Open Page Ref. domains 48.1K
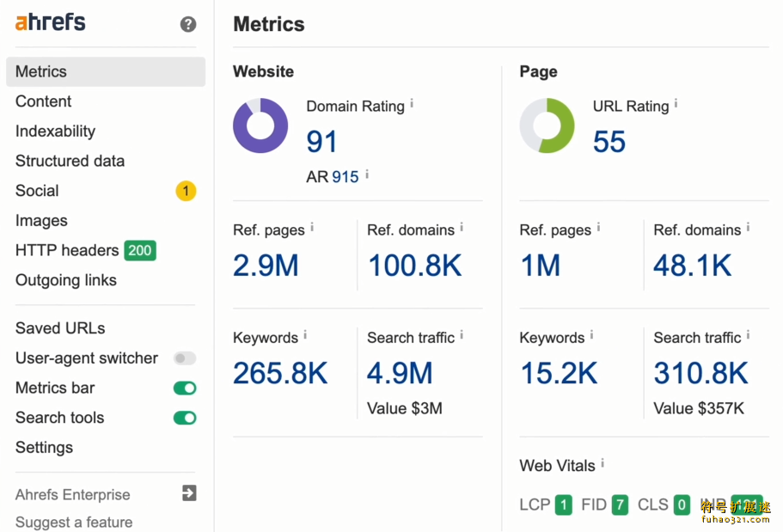The height and width of the screenshot is (532, 783). point(693,266)
